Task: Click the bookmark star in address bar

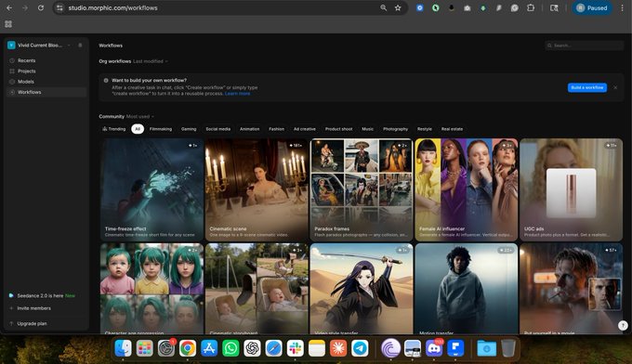Action: pyautogui.click(x=398, y=7)
